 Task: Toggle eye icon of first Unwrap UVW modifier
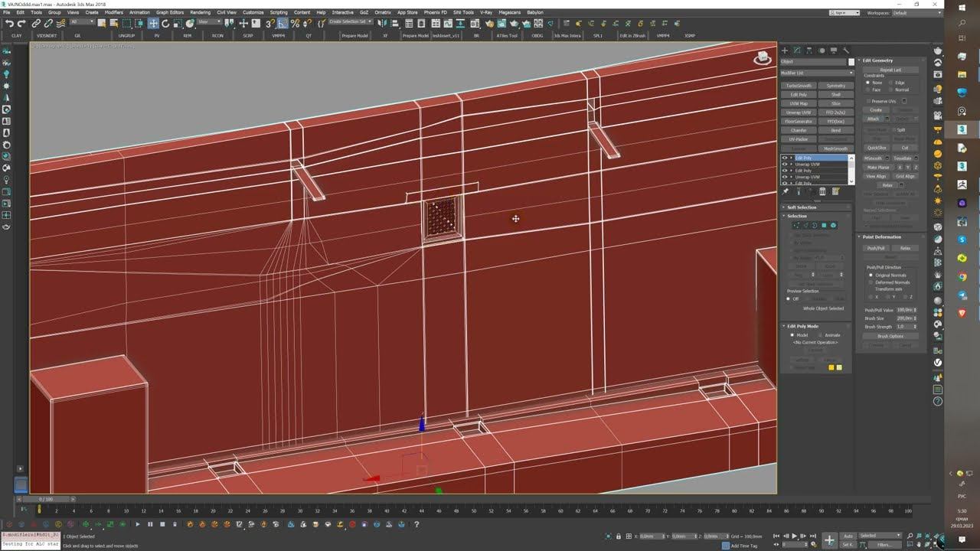pos(785,165)
